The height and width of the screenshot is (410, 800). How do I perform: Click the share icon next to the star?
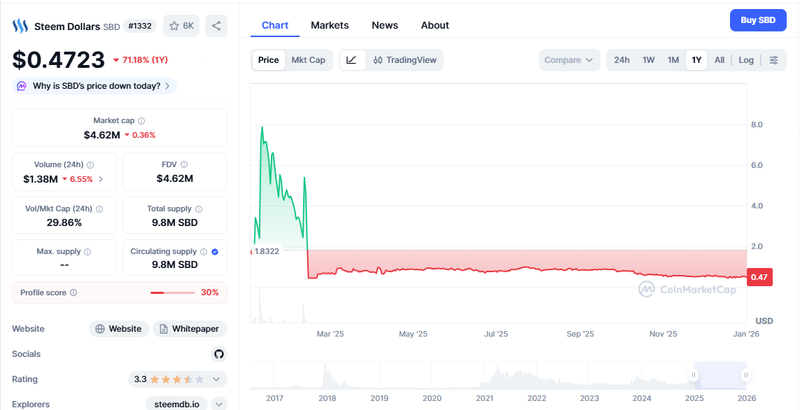pos(216,26)
